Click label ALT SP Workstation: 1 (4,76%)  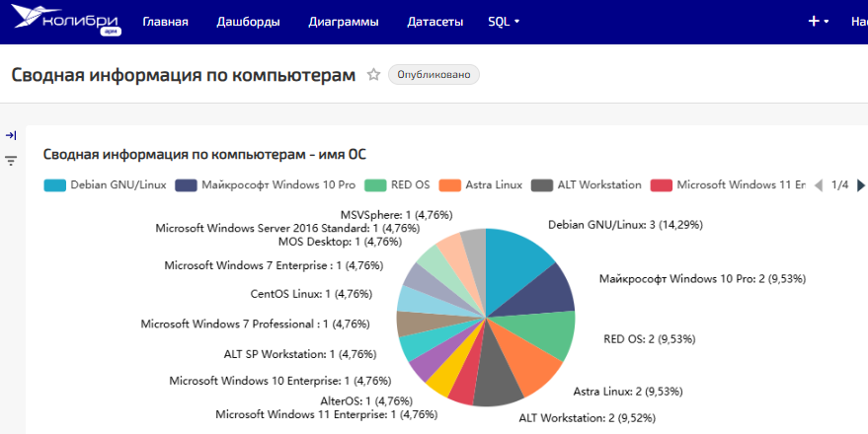[x=300, y=354]
